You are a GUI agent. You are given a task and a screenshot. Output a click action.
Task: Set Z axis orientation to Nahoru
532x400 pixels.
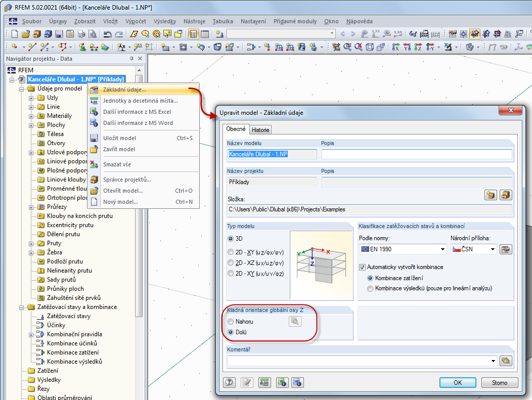(x=231, y=322)
